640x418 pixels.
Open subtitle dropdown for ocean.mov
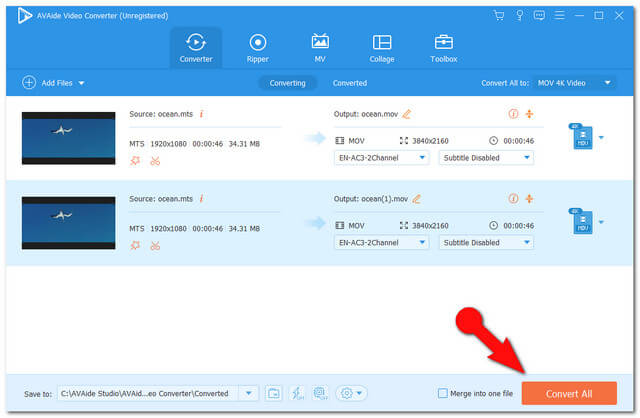click(486, 158)
